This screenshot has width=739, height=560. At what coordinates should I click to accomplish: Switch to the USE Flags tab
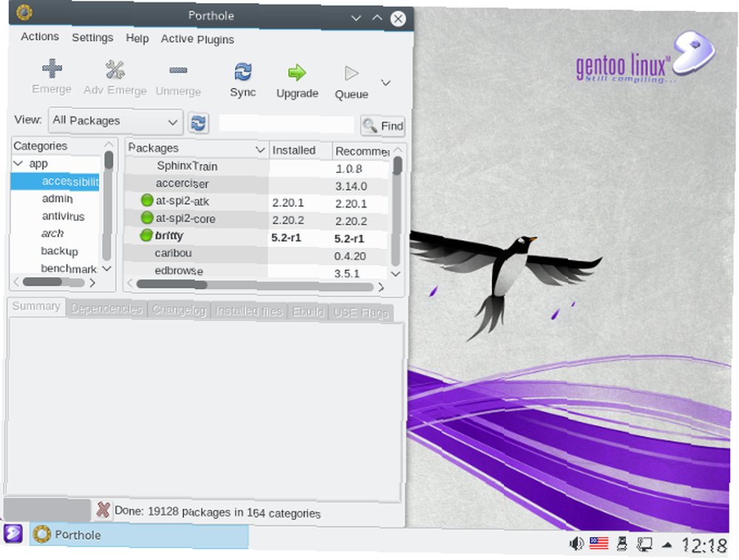(x=361, y=313)
